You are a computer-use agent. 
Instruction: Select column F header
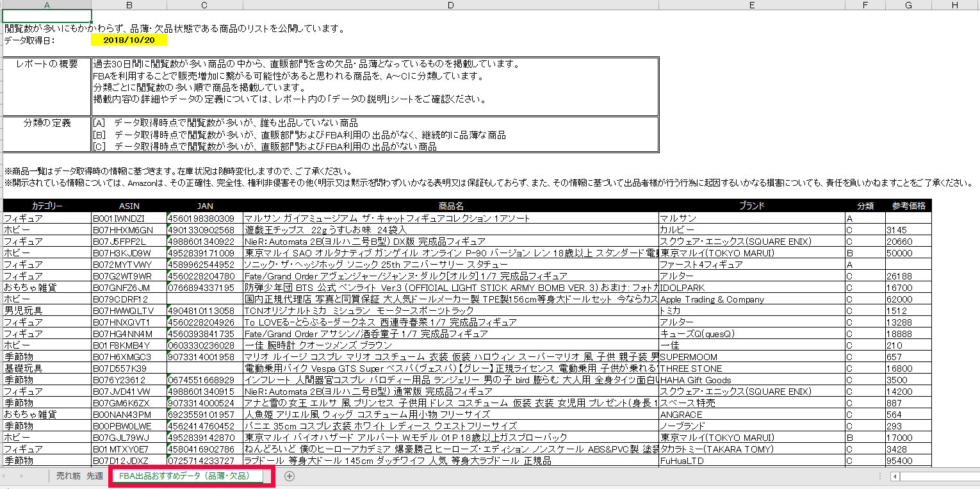coord(865,5)
